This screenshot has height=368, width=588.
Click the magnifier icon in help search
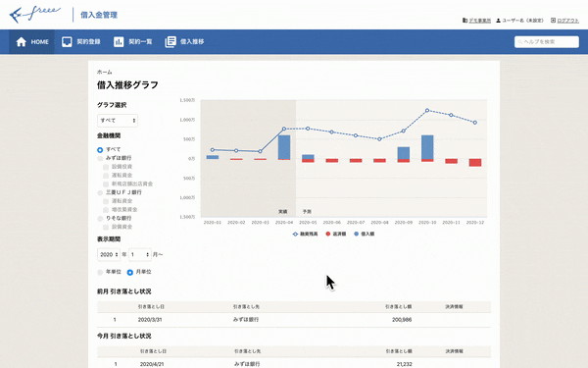(x=519, y=41)
